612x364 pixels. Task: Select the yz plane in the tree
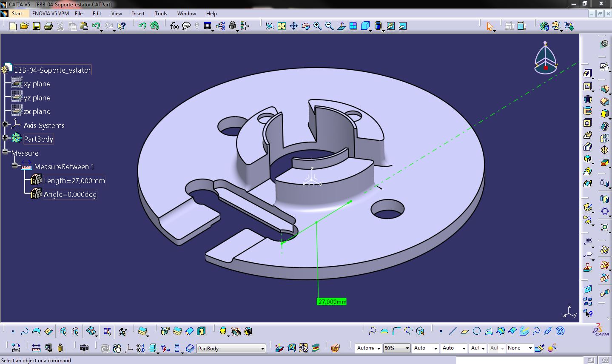[37, 98]
